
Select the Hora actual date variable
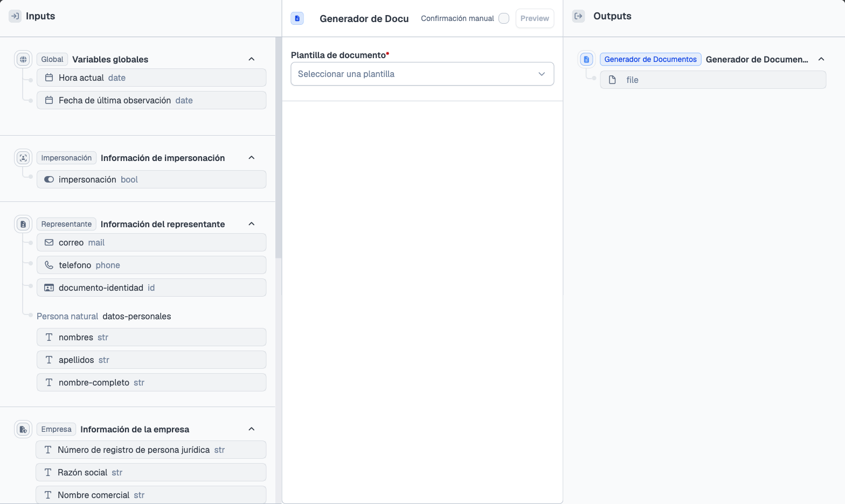tap(151, 78)
